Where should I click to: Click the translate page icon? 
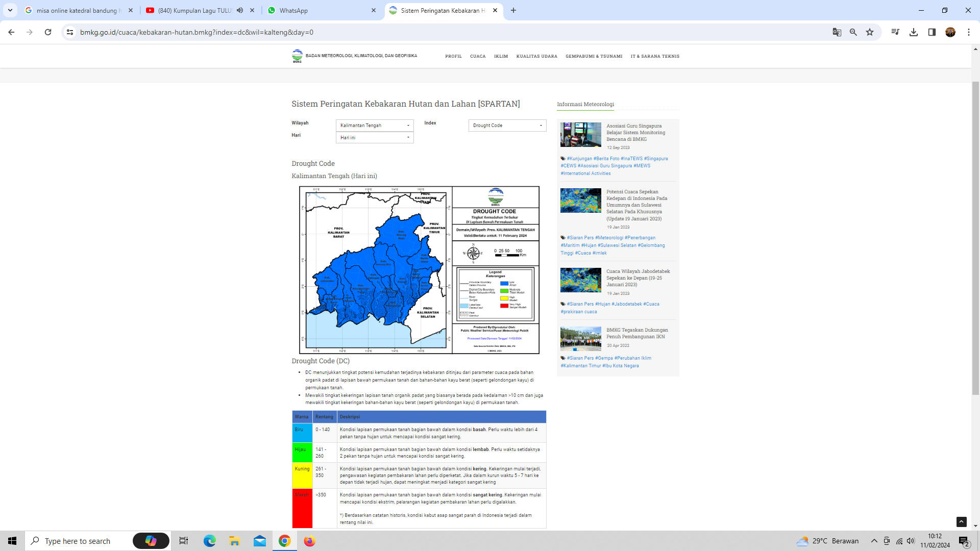[837, 32]
